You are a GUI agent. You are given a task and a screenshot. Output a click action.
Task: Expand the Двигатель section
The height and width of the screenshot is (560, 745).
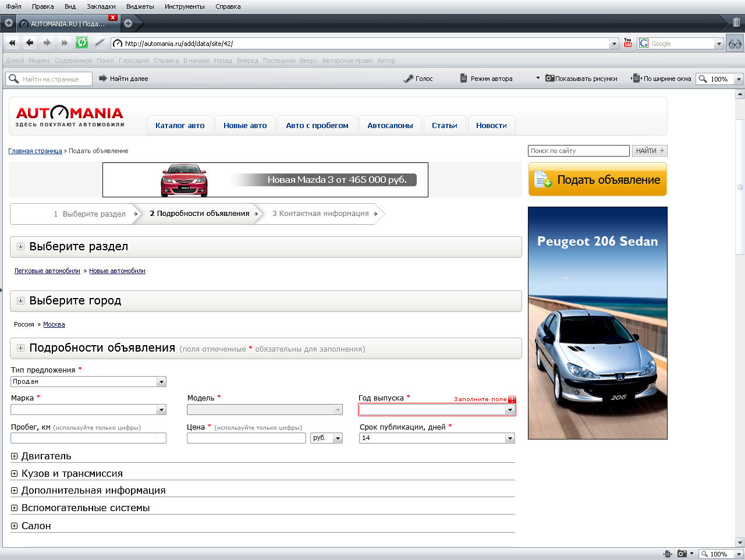coord(14,456)
